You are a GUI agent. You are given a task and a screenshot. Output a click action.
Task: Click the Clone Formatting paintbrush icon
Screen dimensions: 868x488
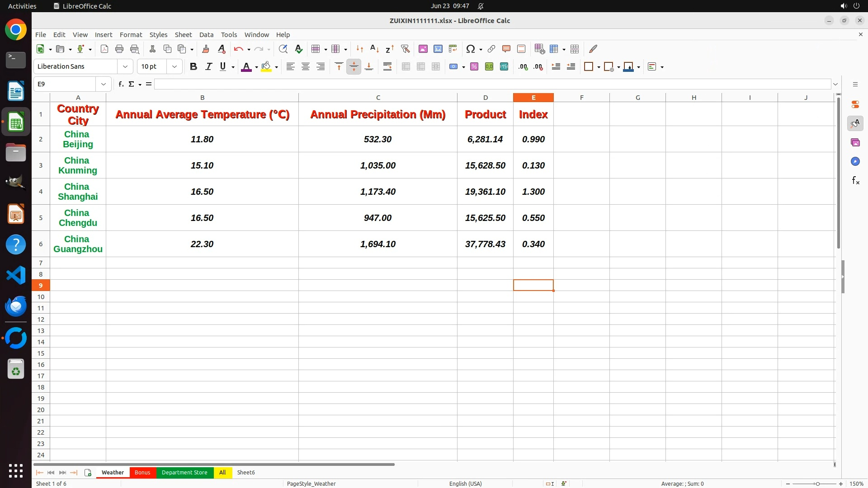[x=206, y=49]
